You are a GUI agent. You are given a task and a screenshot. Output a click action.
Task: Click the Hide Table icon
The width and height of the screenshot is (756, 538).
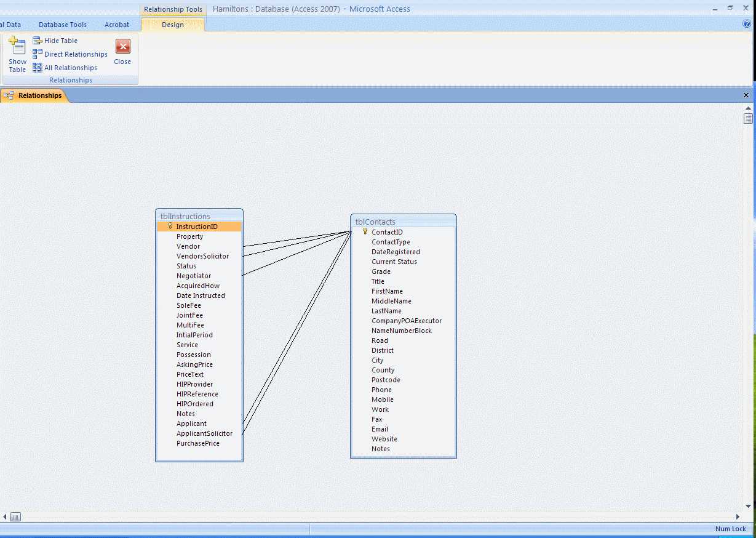point(38,41)
